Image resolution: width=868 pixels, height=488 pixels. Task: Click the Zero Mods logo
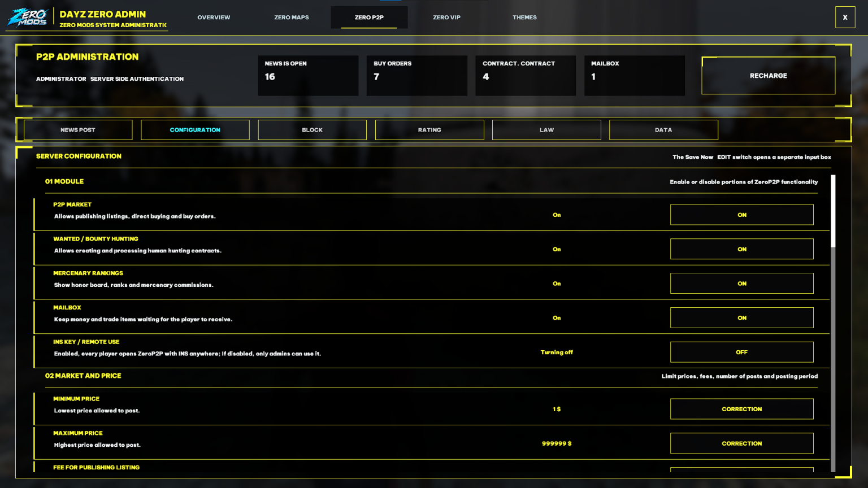coord(28,17)
